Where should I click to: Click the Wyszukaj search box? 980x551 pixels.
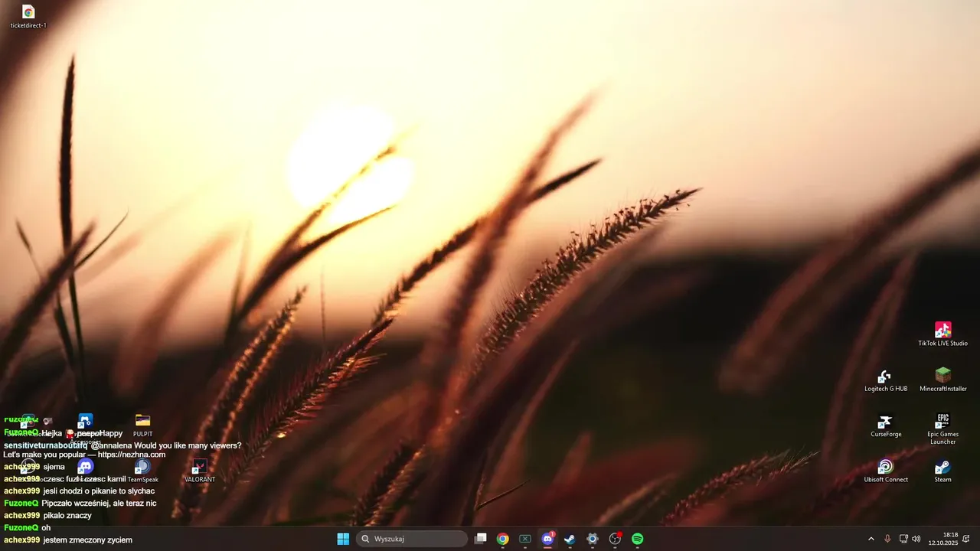pyautogui.click(x=412, y=539)
